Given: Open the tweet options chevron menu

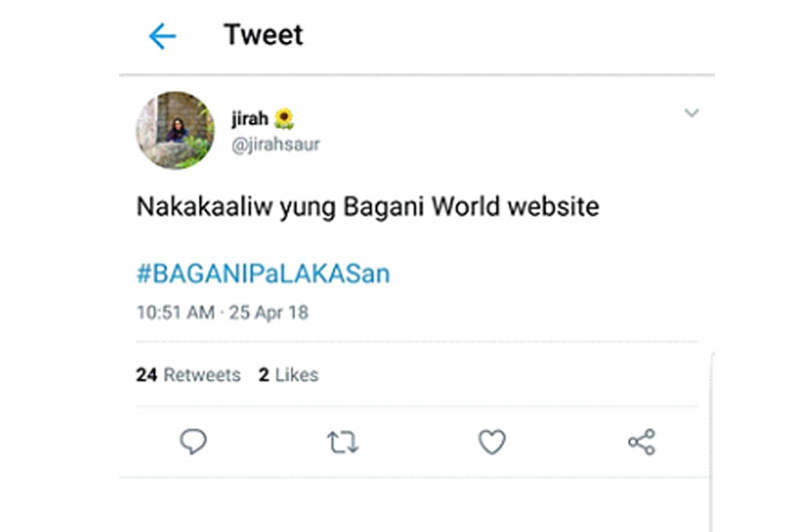Looking at the screenshot, I should pyautogui.click(x=691, y=113).
